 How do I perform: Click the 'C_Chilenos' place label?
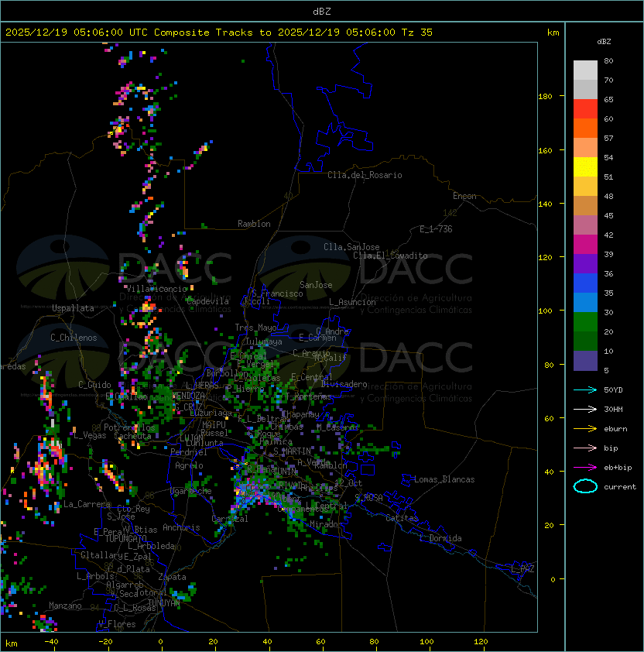pos(74,338)
